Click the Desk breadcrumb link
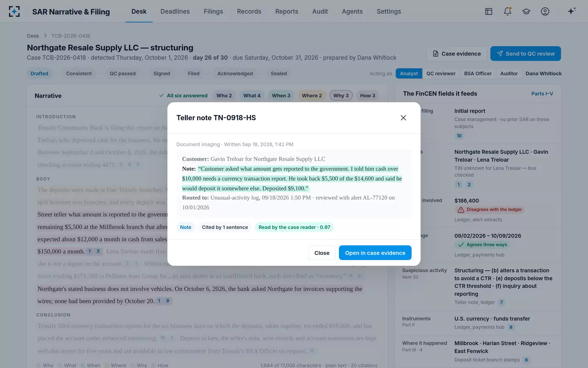The height and width of the screenshot is (368, 588). pos(33,36)
